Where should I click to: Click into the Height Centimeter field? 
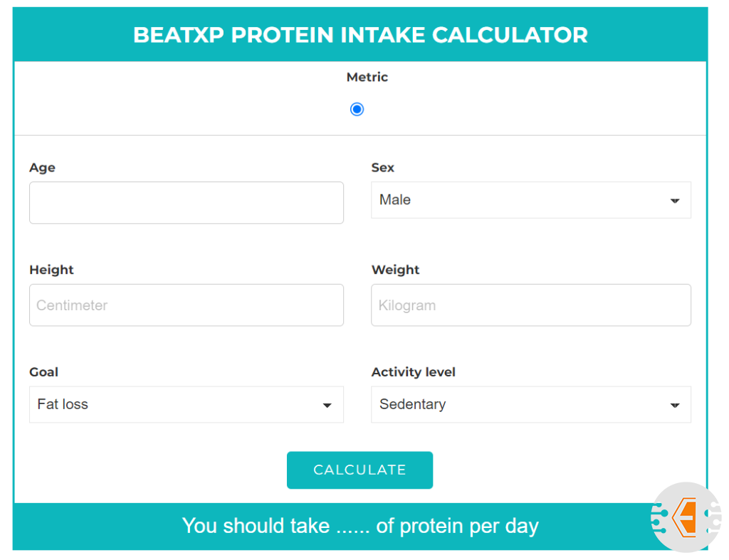[187, 305]
